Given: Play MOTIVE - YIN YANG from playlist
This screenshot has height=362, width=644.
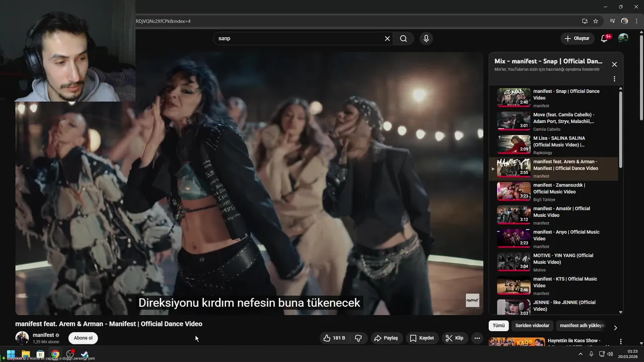Looking at the screenshot, I should [x=553, y=262].
